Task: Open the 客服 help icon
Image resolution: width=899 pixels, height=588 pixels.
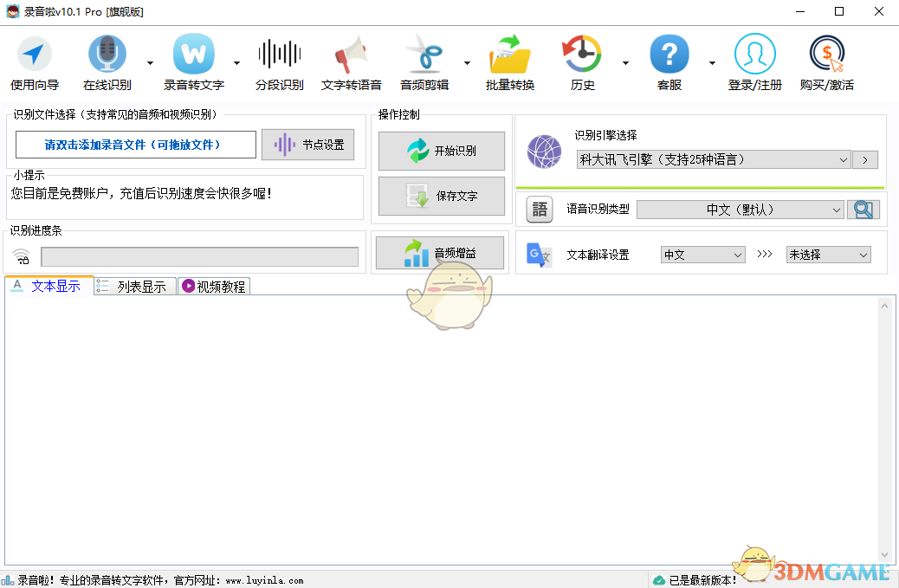Action: tap(669, 63)
